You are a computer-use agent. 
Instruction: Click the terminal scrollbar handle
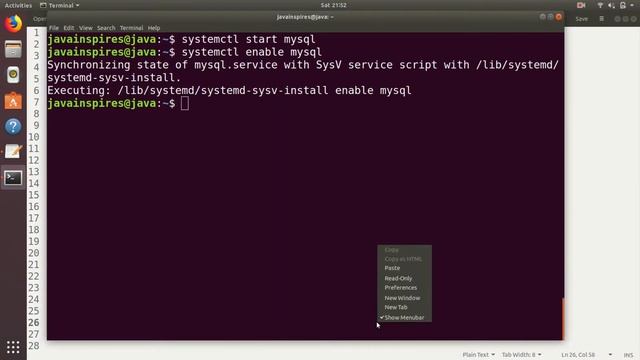pos(563,319)
